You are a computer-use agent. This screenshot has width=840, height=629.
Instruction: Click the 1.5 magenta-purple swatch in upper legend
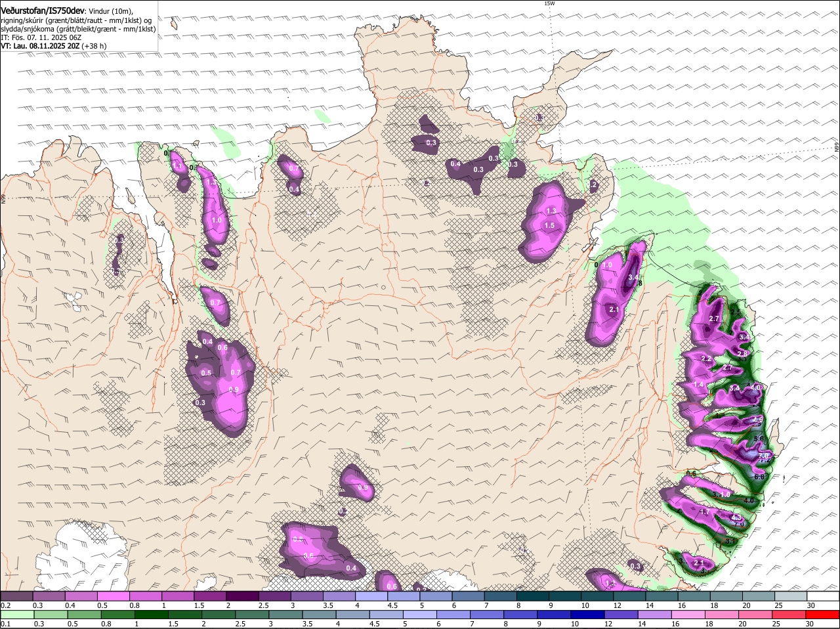(x=210, y=596)
